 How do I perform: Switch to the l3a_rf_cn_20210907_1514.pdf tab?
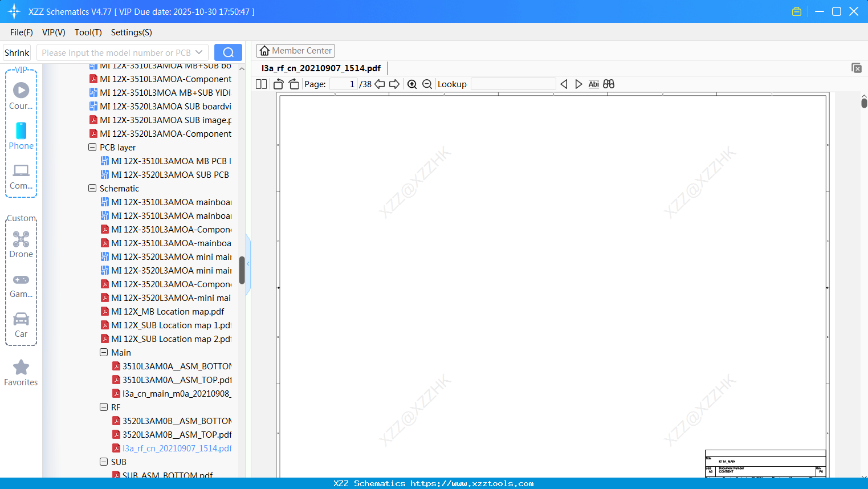(x=320, y=68)
